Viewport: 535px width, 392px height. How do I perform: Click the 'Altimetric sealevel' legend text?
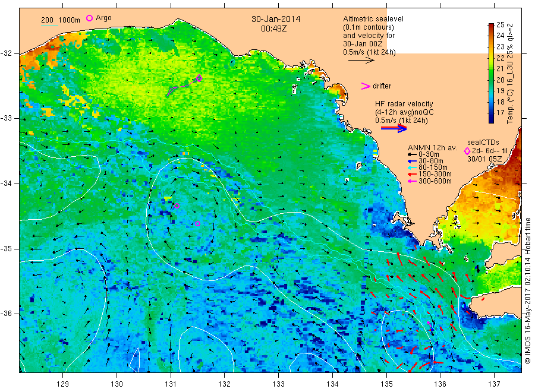[x=373, y=19]
